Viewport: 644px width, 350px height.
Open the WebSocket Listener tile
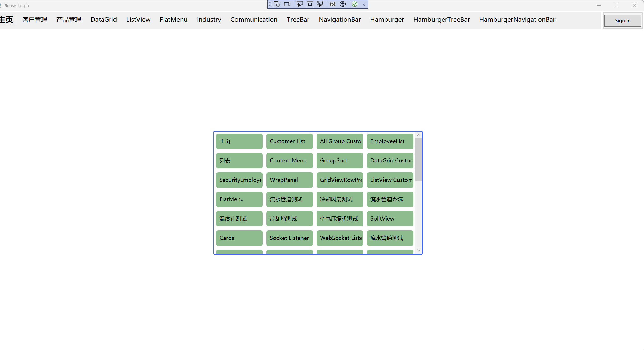point(340,238)
